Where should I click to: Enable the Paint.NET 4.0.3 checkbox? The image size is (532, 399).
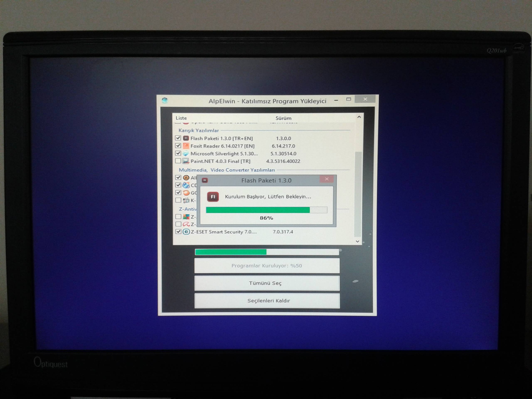tap(178, 161)
